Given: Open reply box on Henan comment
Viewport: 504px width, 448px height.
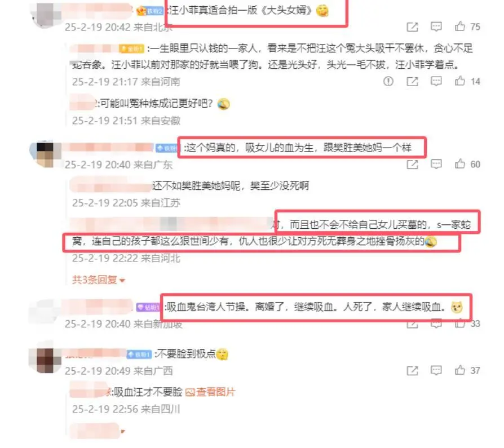Looking at the screenshot, I should tap(436, 81).
